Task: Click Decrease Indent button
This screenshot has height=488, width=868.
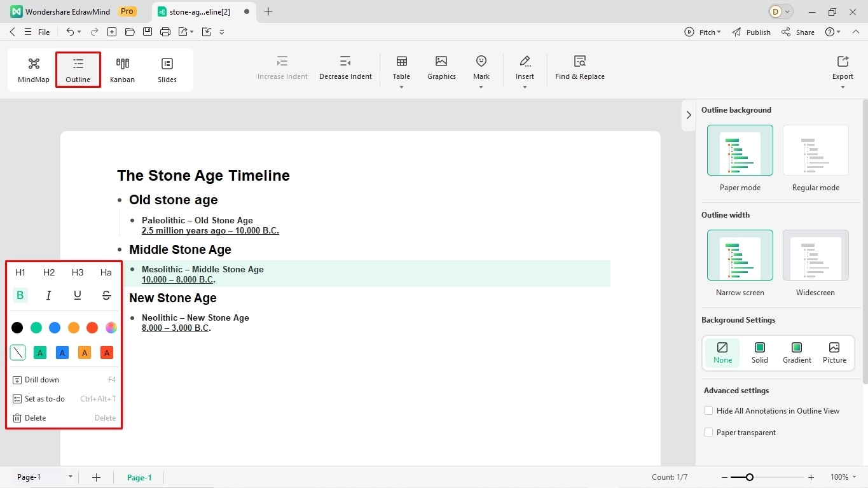Action: click(x=345, y=68)
